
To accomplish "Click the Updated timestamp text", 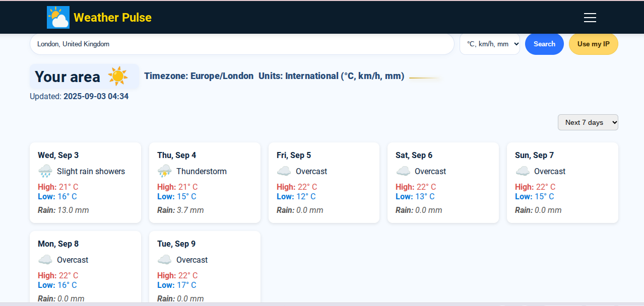I will tap(79, 96).
